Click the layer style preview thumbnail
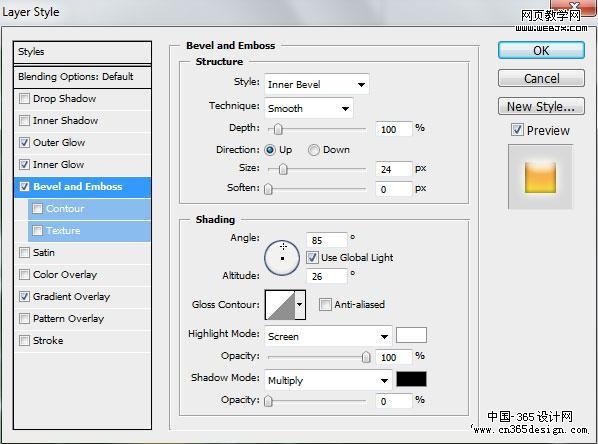Image resolution: width=598 pixels, height=444 pixels. coord(540,177)
